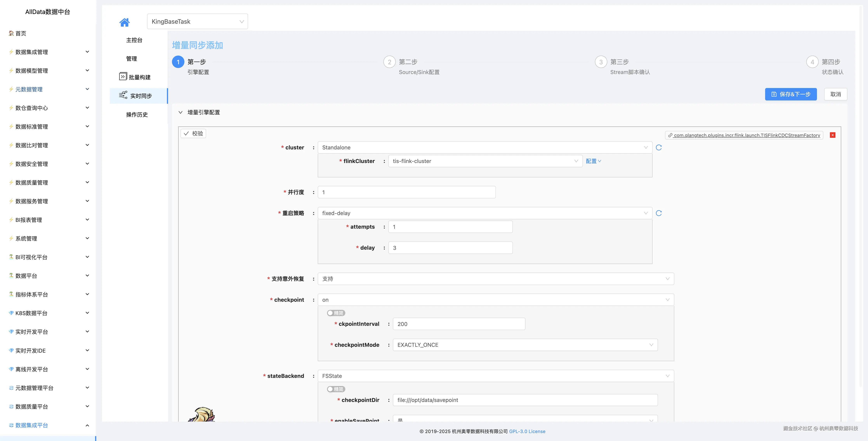Viewport: 868px width, 441px height.
Task: Click the 保存&下一步 button
Action: click(x=791, y=94)
